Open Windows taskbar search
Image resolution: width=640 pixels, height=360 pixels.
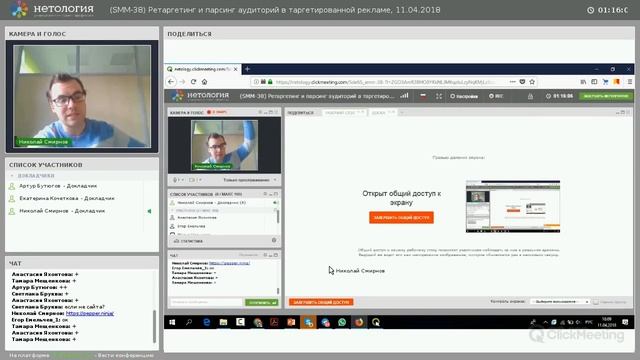pos(189,322)
